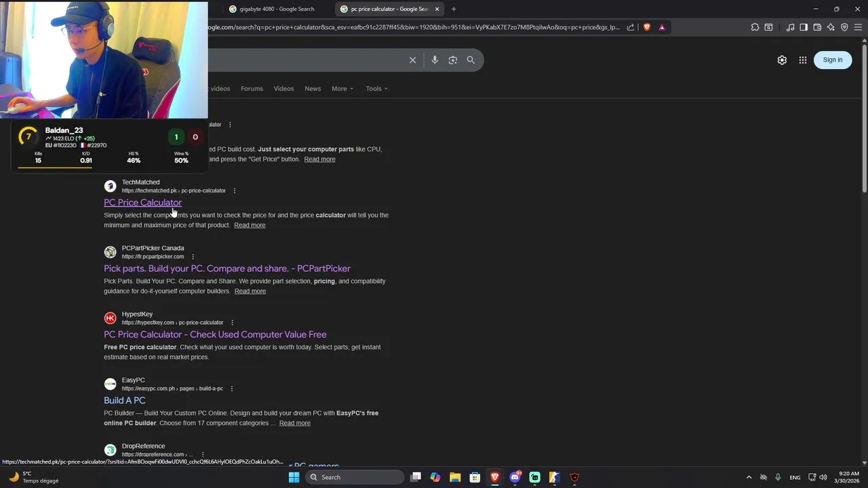Click the taskbar Search box
The image size is (868, 488).
354,477
